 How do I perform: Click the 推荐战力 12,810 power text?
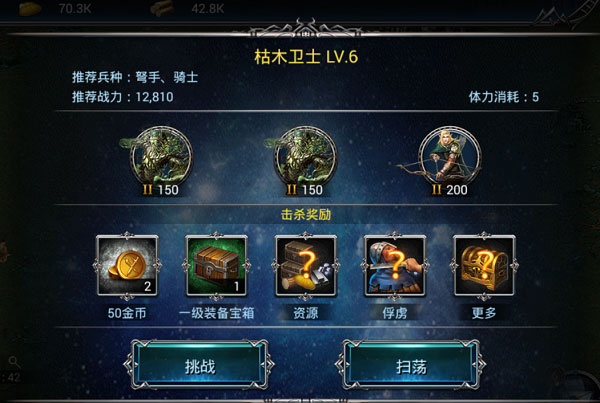pyautogui.click(x=122, y=97)
